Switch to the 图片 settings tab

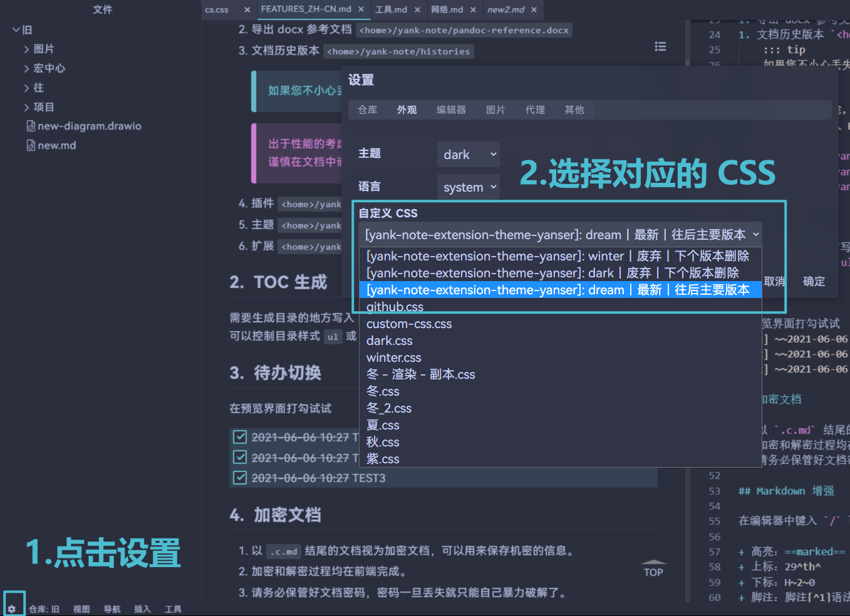tap(495, 110)
